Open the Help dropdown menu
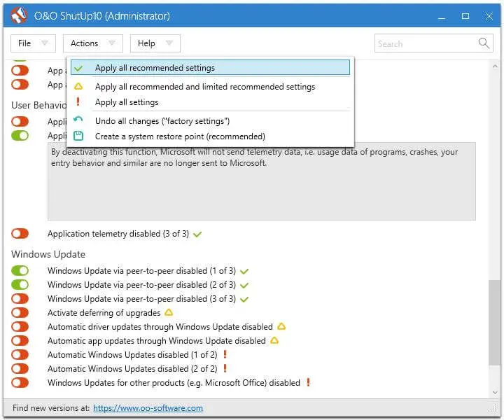Viewport: 504px width, 420px height. [155, 43]
